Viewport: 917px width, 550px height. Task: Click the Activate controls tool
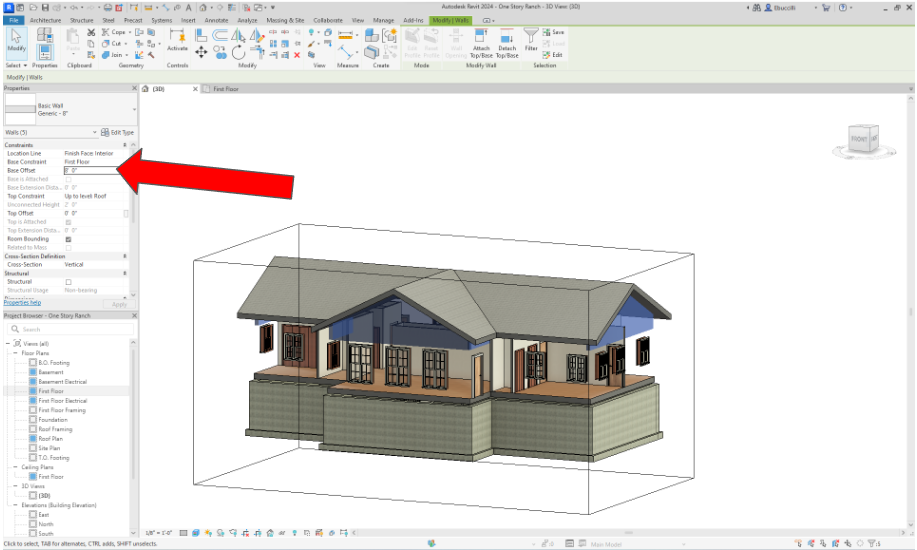point(177,40)
